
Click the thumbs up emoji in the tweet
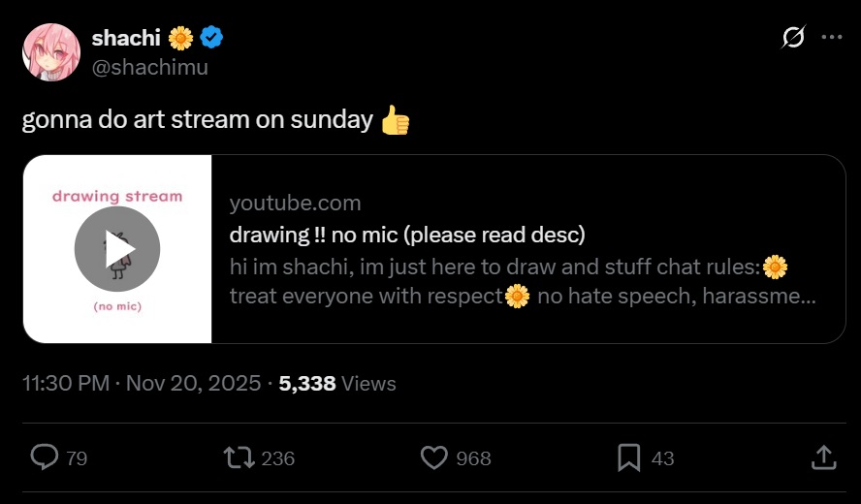(395, 120)
